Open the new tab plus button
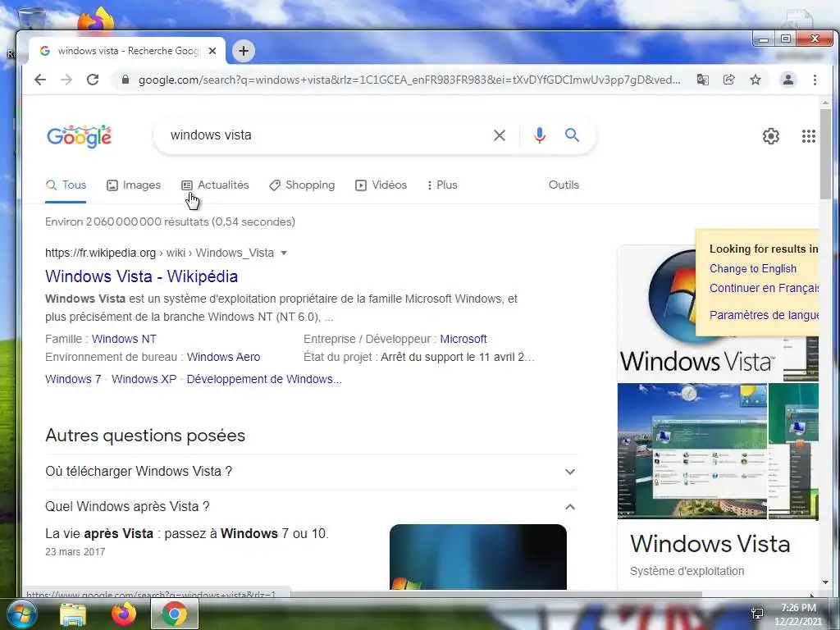 tap(244, 51)
